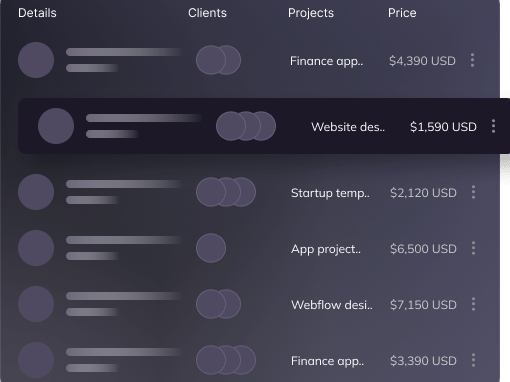Screen dimensions: 510x382
Task: Open the kebab menu for Startup temp.. row
Action: [473, 192]
